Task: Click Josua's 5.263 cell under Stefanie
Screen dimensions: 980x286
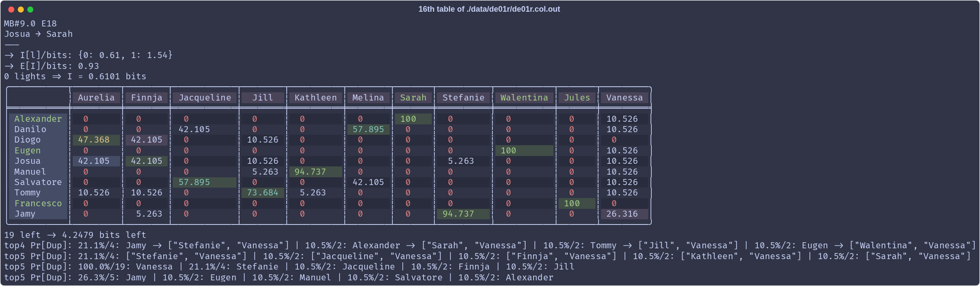Action: coord(463,161)
